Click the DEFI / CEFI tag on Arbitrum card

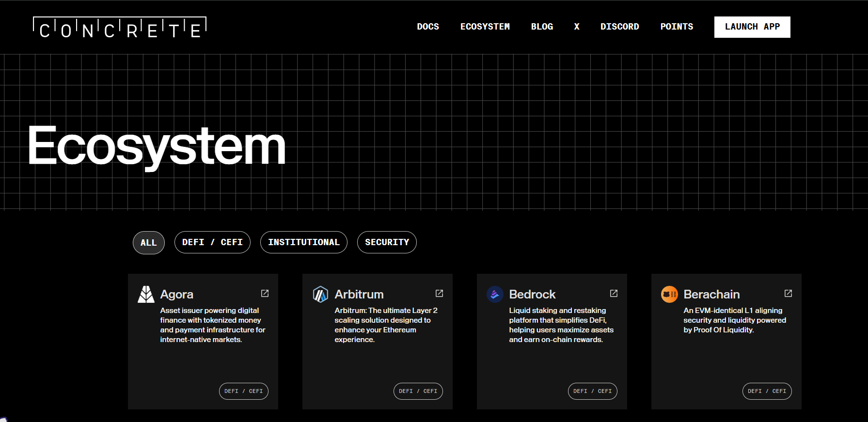418,391
